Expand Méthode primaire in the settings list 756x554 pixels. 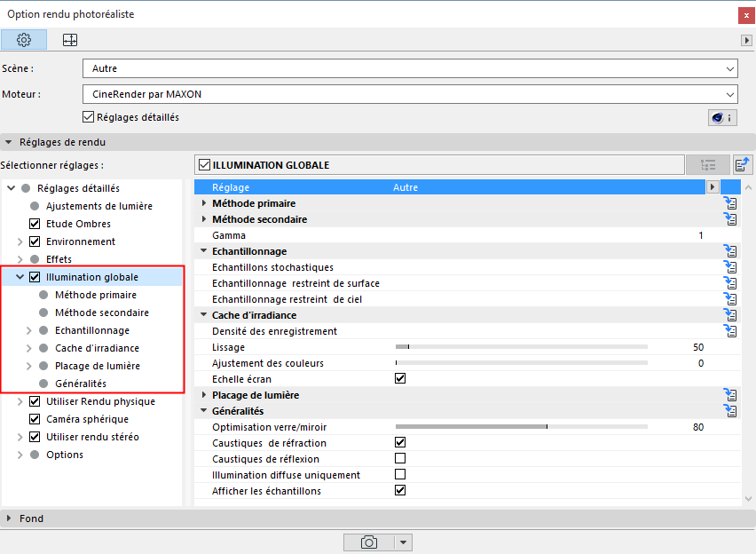coord(203,203)
